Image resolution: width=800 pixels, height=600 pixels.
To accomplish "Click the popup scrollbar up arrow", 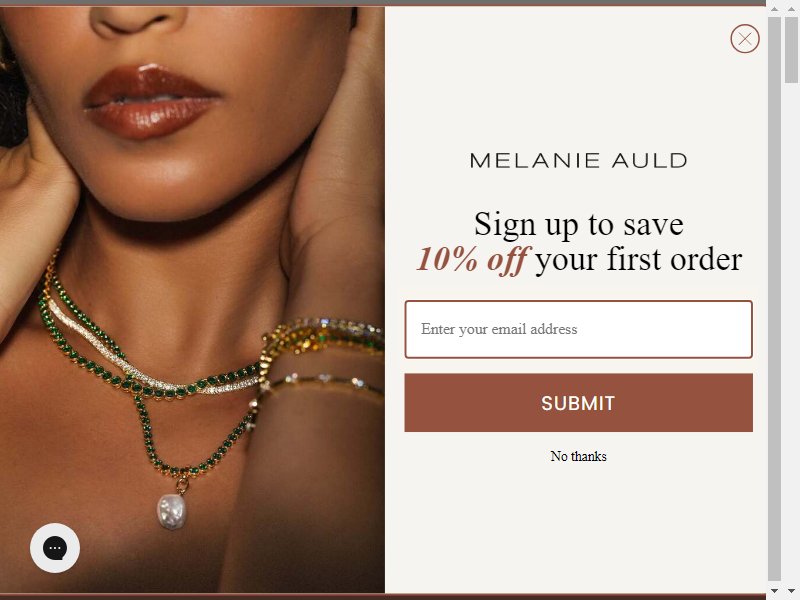I will 774,9.
